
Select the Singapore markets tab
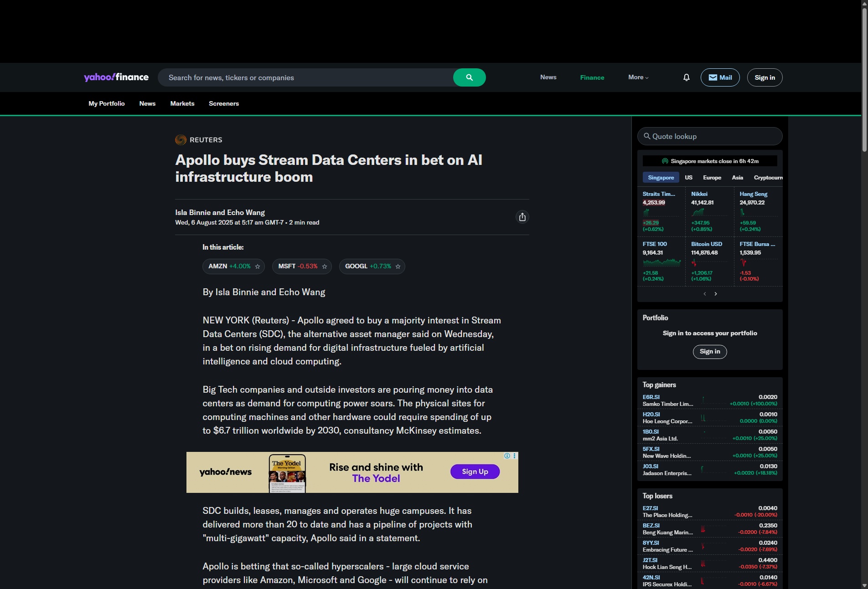click(x=661, y=178)
